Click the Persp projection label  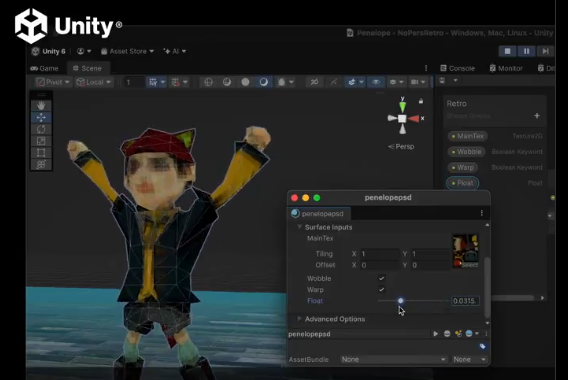pos(401,146)
